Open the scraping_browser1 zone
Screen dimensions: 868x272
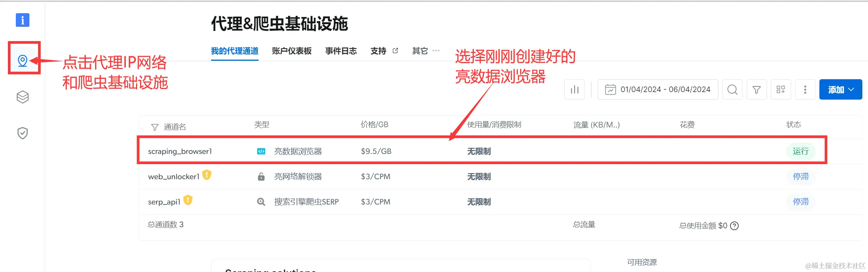point(180,151)
